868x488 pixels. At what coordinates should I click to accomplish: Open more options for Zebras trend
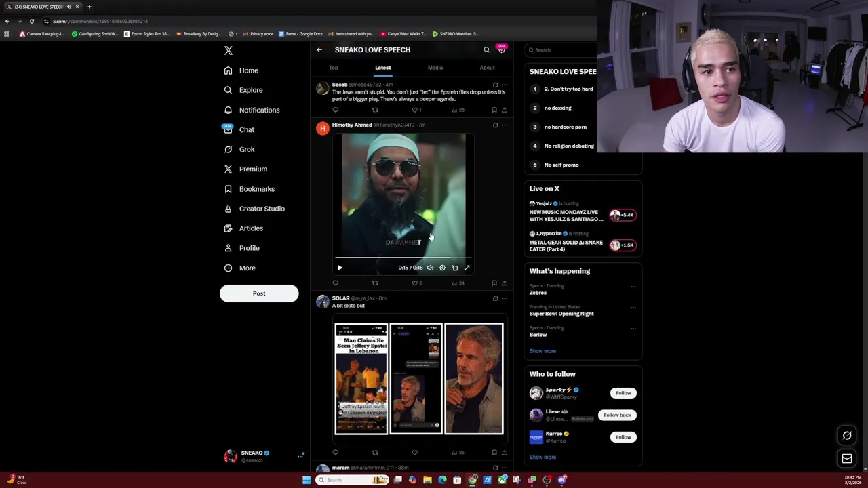(x=633, y=287)
